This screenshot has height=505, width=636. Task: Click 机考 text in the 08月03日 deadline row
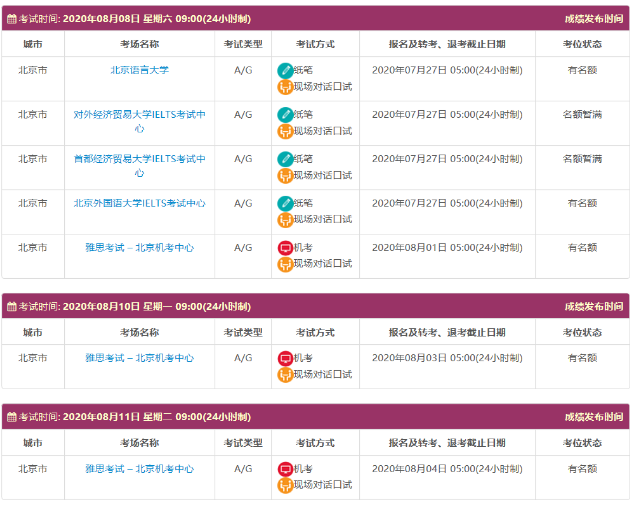pos(303,358)
